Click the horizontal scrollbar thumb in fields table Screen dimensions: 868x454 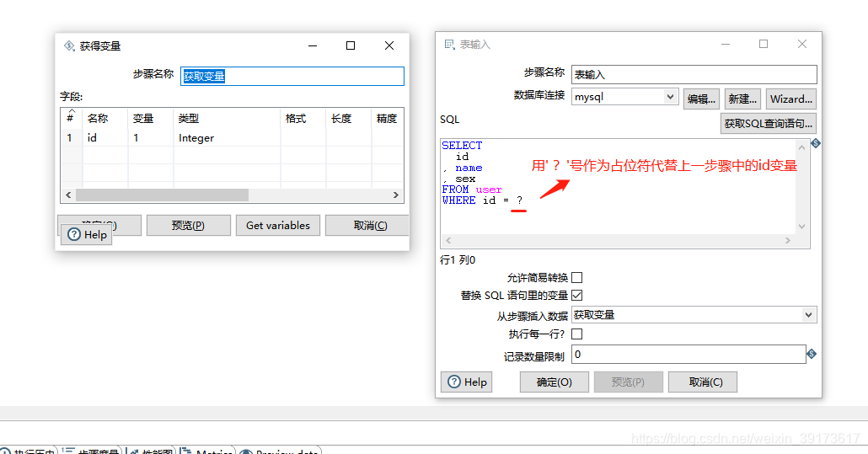point(162,195)
